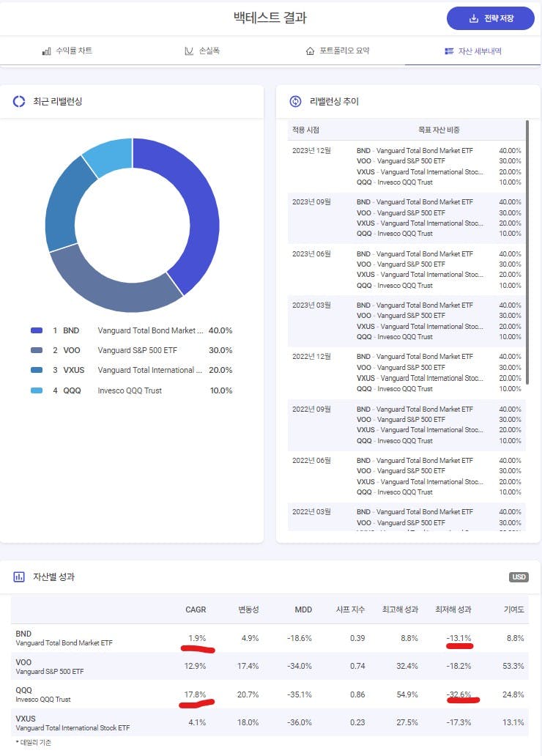
Task: Click the bar chart icon beside 수익률 차트
Action: click(46, 51)
